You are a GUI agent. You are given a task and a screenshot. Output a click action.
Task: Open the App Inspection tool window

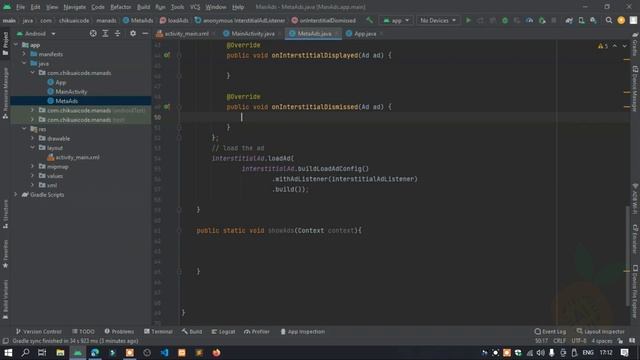[x=302, y=331]
